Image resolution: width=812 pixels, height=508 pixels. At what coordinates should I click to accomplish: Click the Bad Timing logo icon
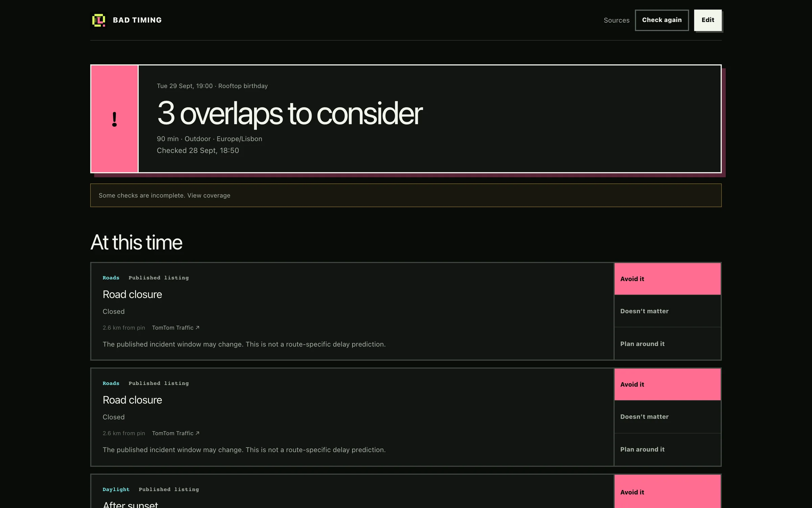[x=99, y=20]
